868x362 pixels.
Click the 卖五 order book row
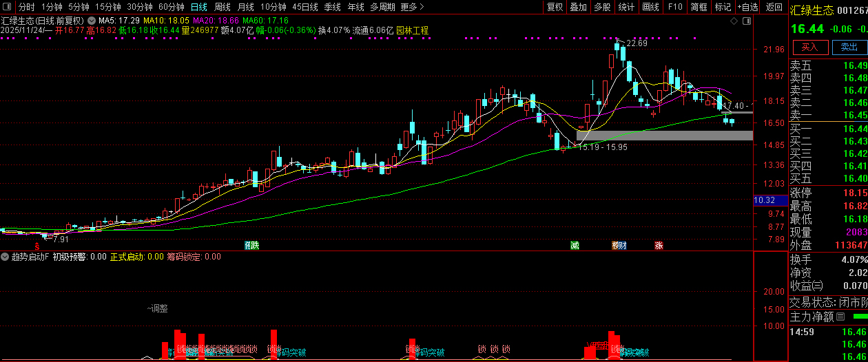(x=828, y=65)
